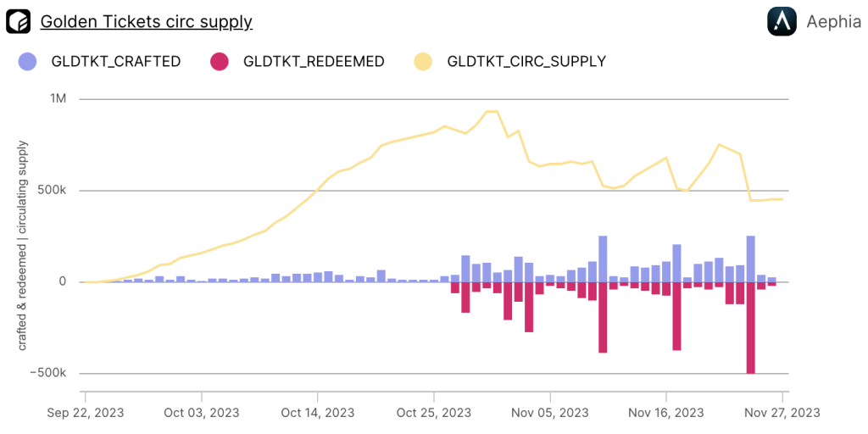Hide the GLDTKT_CIRC_SUPPLY series label

(526, 61)
